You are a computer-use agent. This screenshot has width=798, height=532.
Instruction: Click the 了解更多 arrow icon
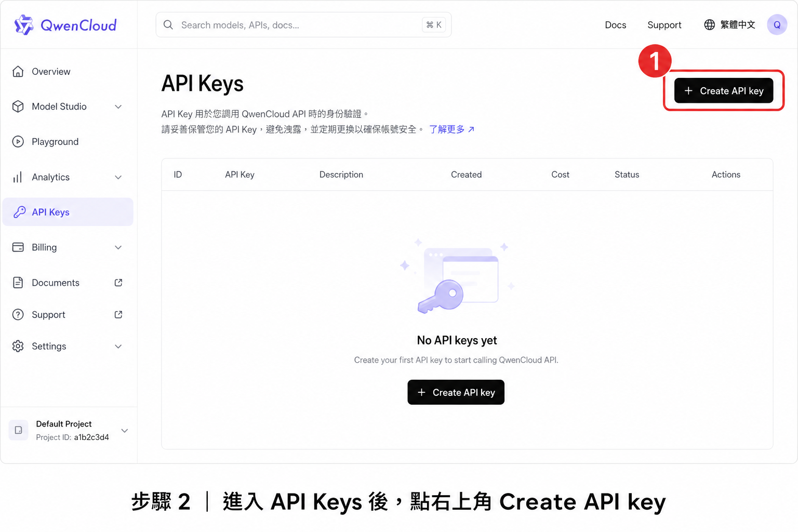click(471, 129)
